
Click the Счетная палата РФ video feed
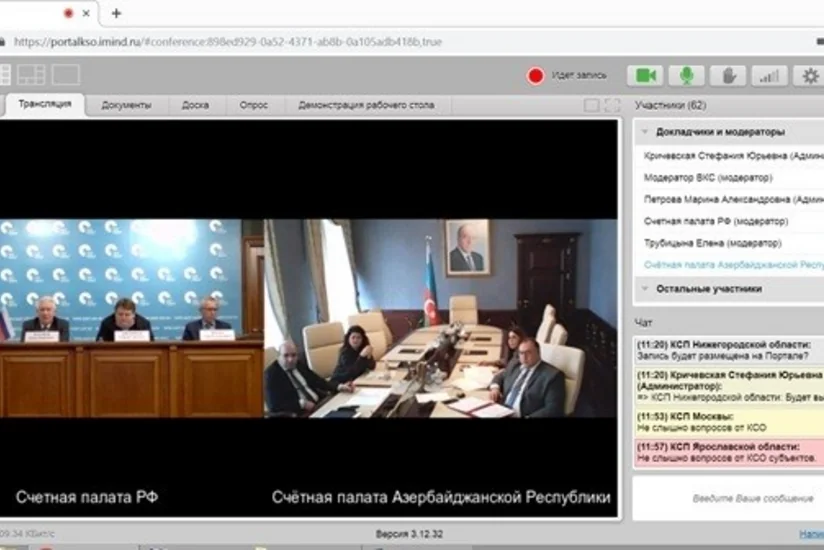point(131,318)
